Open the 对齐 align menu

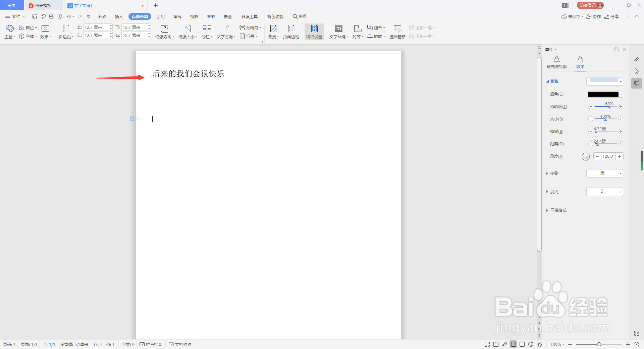click(x=358, y=32)
